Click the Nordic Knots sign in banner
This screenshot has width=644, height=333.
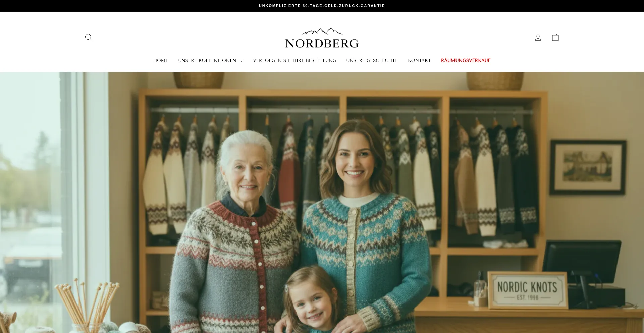pyautogui.click(x=527, y=290)
